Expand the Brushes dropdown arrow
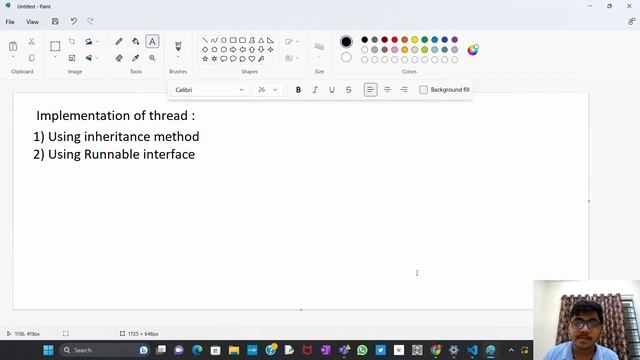Viewport: 640px width, 360px height. tap(178, 57)
